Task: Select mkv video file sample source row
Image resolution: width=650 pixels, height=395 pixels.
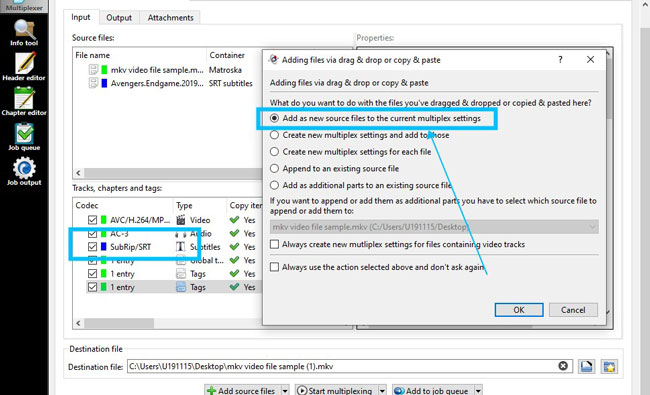Action: (168, 70)
